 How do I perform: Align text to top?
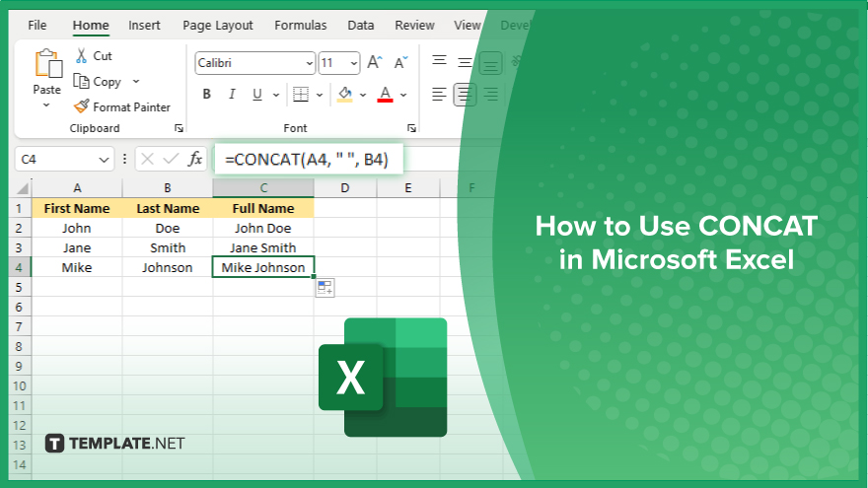(439, 60)
